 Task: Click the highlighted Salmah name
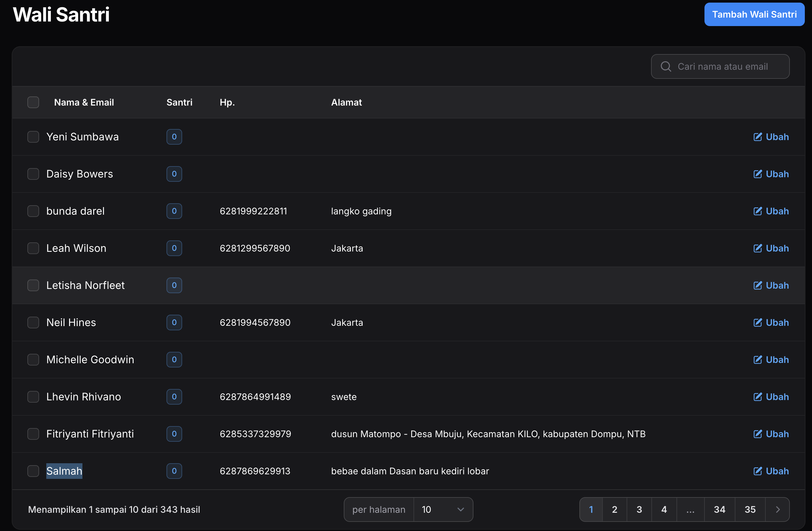(64, 471)
